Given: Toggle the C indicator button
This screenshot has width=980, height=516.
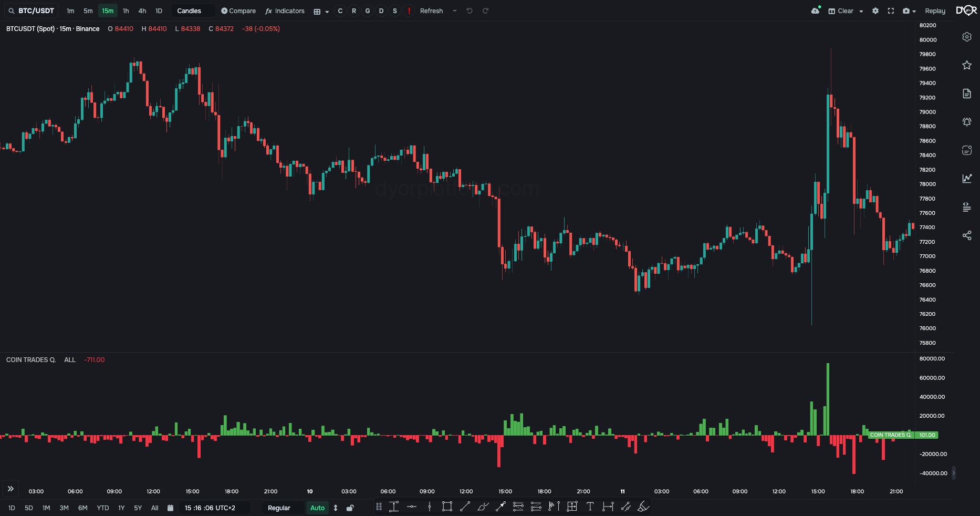Looking at the screenshot, I should 340,11.
